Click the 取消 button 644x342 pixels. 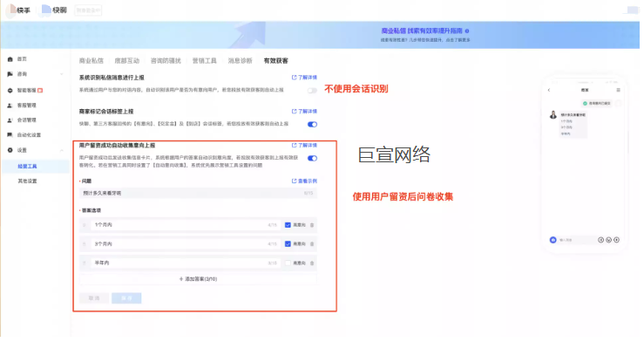[94, 298]
